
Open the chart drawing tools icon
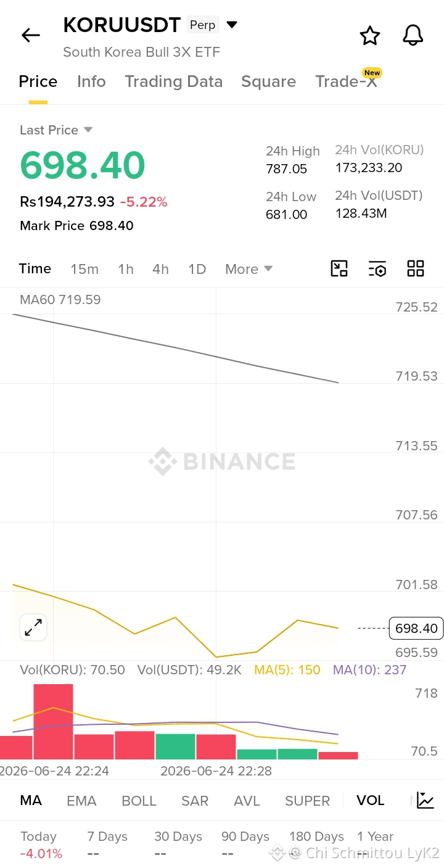coord(339,268)
